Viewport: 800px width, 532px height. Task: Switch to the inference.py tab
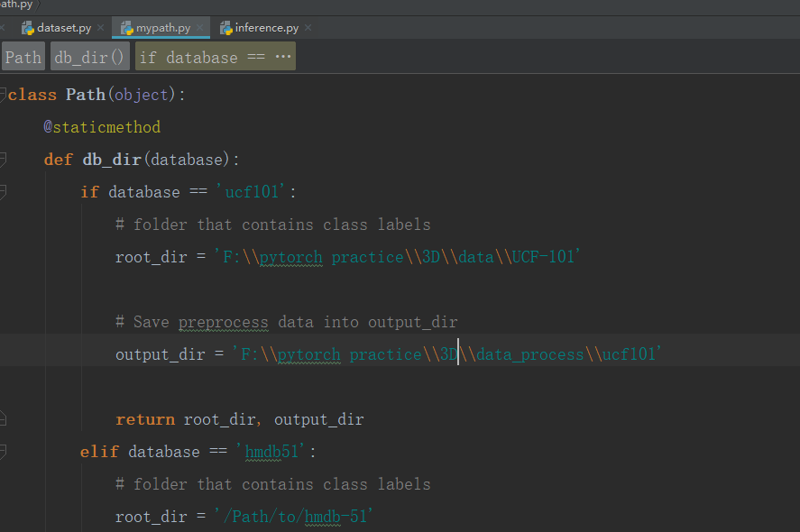click(266, 28)
